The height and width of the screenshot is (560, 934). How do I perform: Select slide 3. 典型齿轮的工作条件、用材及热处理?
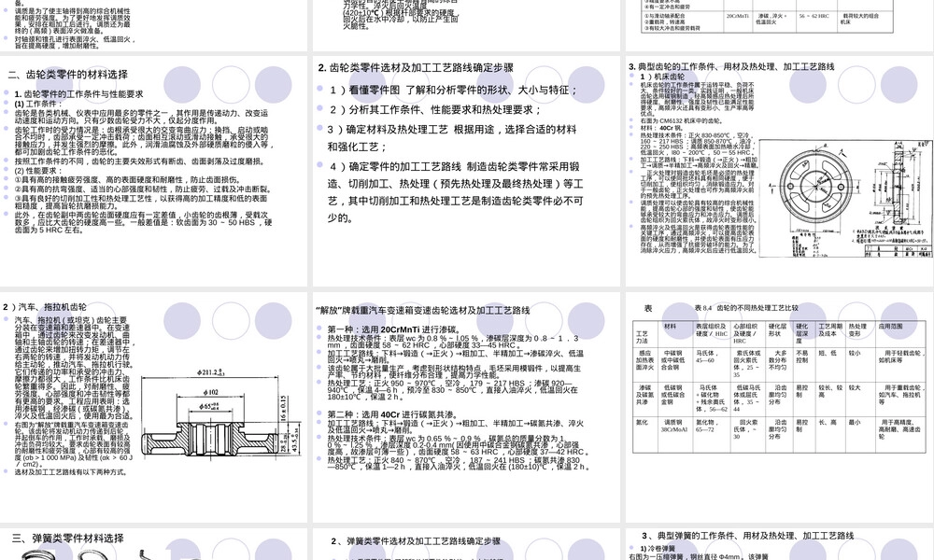tap(780, 172)
